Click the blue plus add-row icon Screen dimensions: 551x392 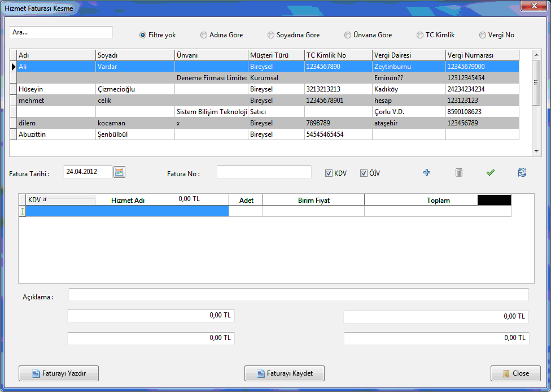point(427,172)
